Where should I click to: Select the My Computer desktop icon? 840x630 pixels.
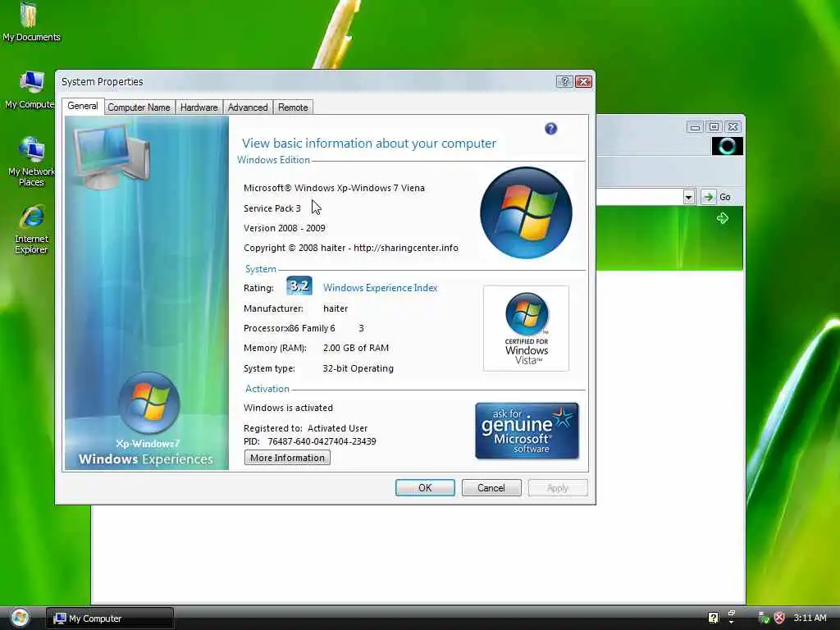(30, 90)
